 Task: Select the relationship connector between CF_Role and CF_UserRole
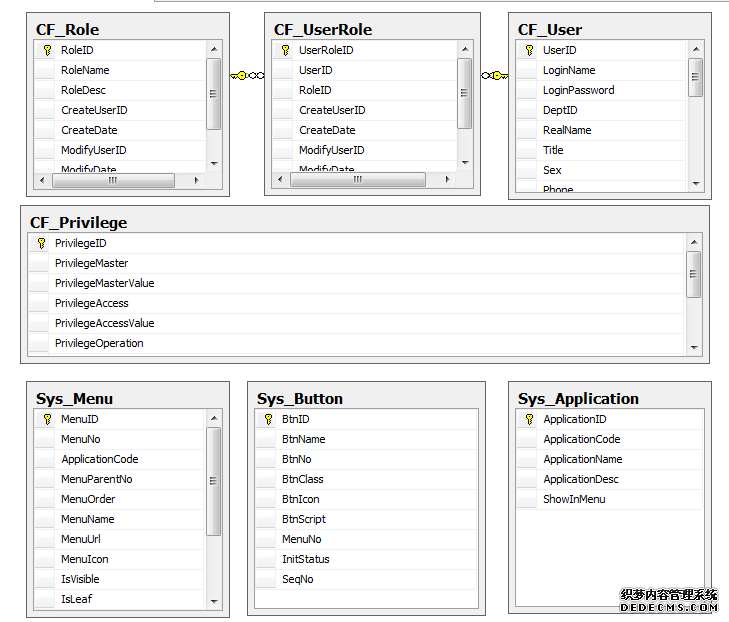[x=247, y=75]
